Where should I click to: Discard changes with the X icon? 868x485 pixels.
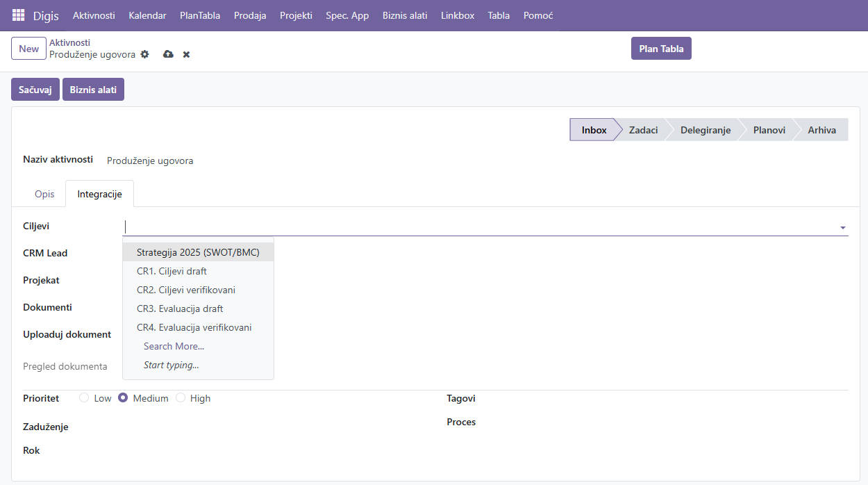pyautogui.click(x=186, y=54)
